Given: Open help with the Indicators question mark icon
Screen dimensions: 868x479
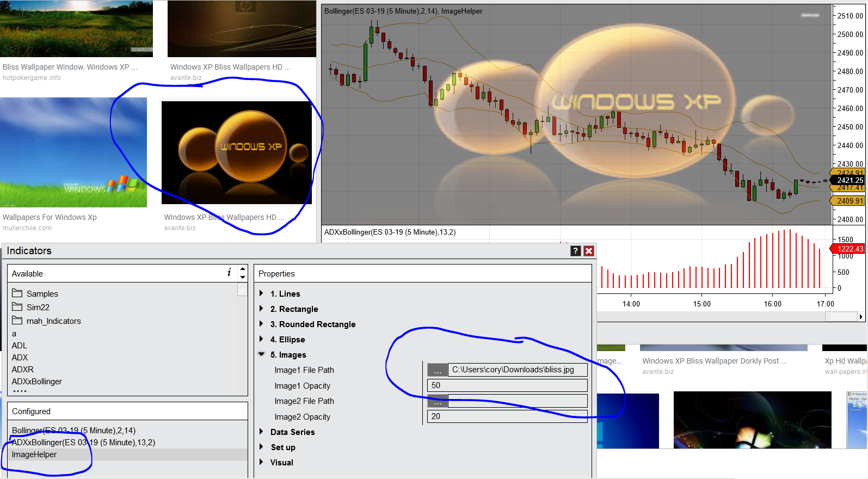Looking at the screenshot, I should (576, 251).
